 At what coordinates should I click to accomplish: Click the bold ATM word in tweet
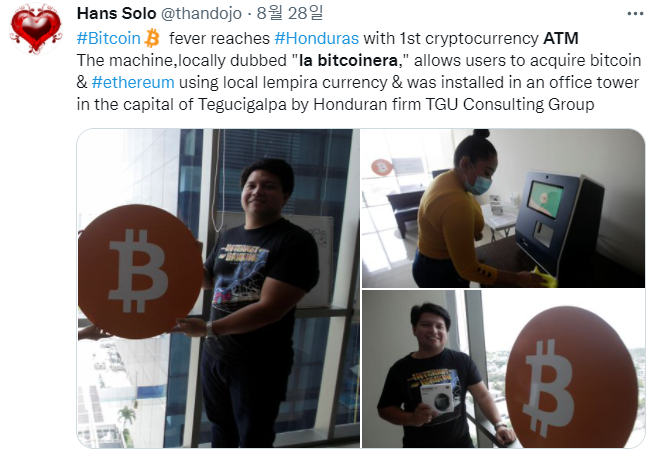561,38
